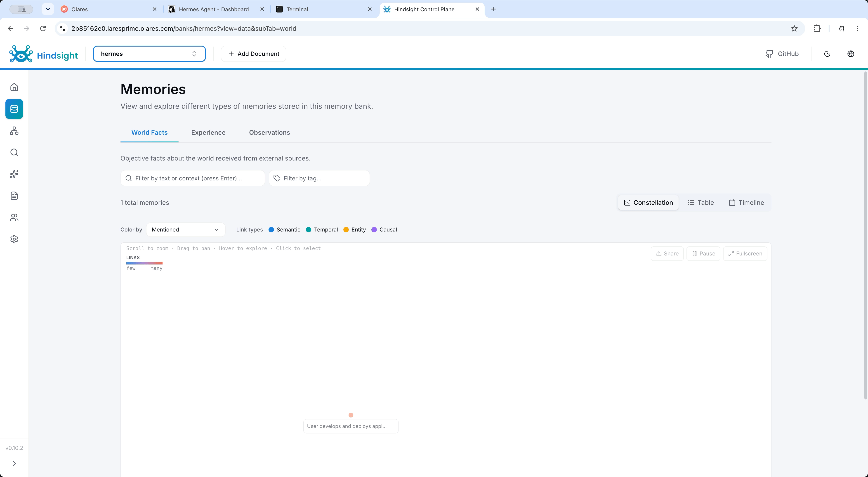This screenshot has height=477, width=868.
Task: Open the settings gear sidebar icon
Action: coord(14,239)
